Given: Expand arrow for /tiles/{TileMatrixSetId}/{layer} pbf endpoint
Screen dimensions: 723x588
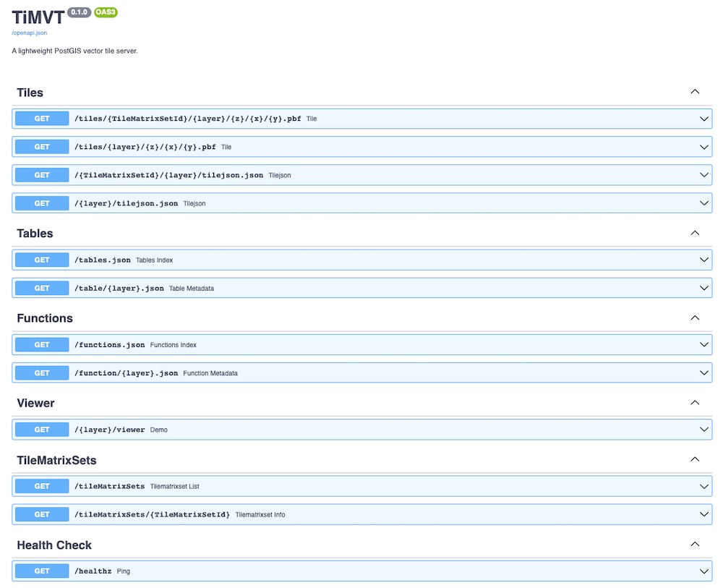Looking at the screenshot, I should (704, 119).
